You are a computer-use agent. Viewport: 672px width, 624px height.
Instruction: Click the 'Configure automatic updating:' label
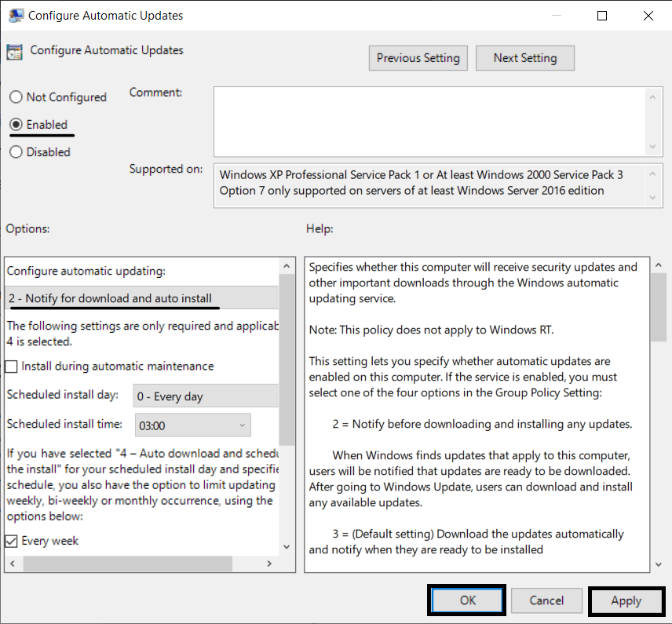pos(86,272)
